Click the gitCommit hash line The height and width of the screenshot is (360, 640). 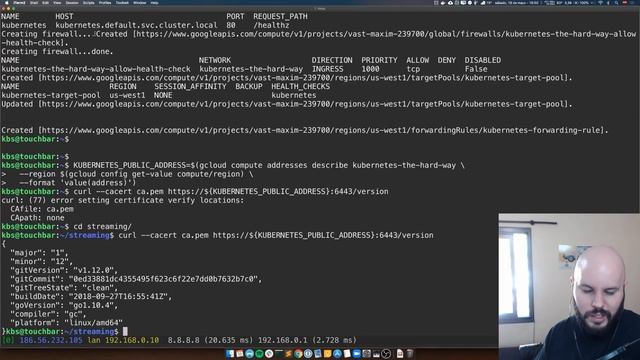[136, 279]
